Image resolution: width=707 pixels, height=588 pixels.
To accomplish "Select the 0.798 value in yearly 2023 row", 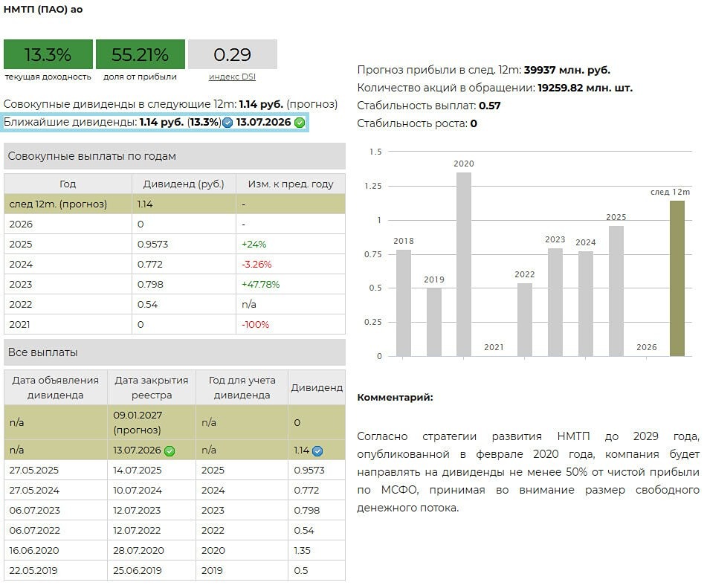I will (x=150, y=285).
